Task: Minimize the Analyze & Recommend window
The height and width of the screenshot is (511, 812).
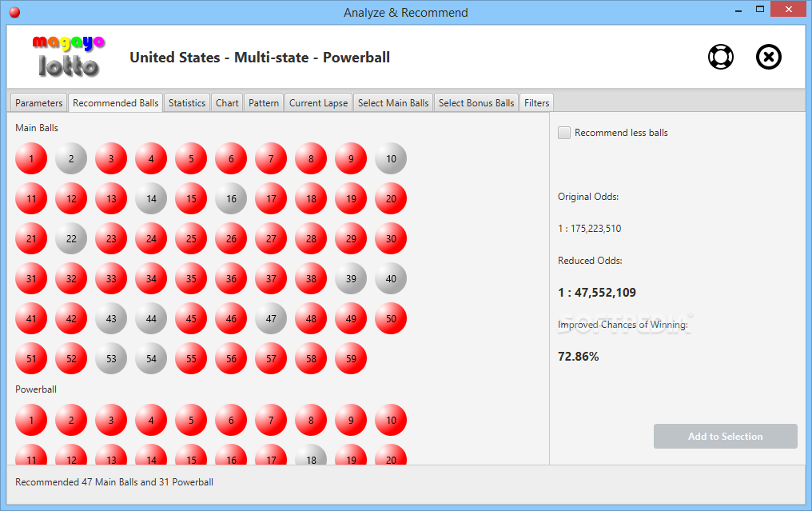Action: [738, 10]
